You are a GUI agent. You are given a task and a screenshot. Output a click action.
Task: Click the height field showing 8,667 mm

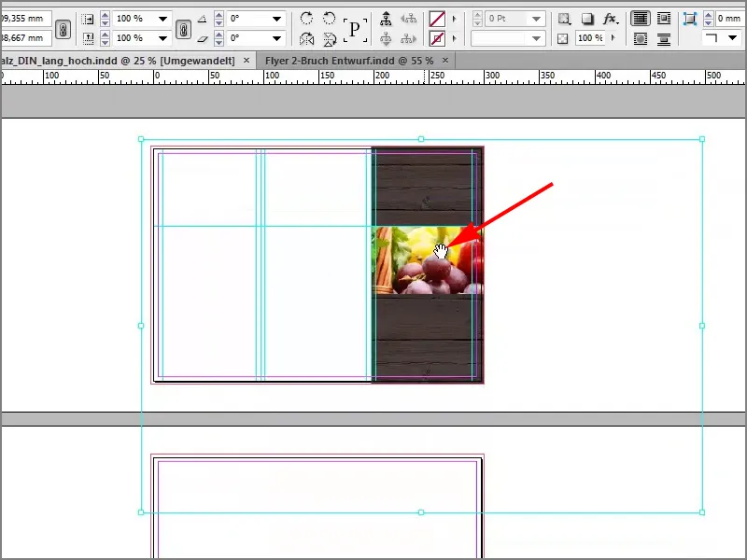[26, 37]
